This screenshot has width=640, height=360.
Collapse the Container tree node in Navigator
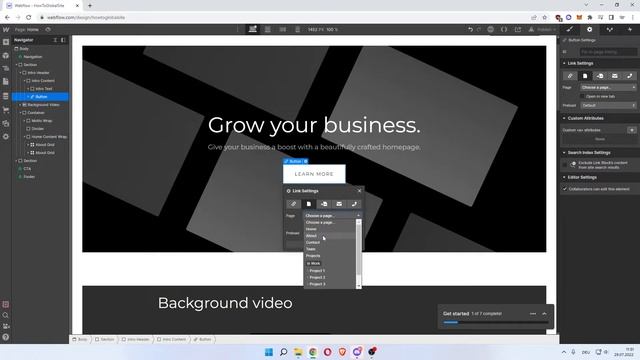coord(20,113)
